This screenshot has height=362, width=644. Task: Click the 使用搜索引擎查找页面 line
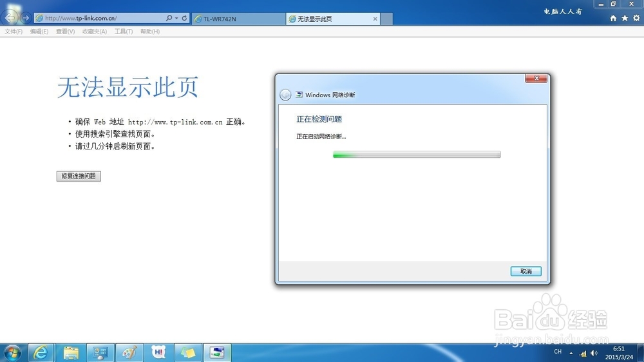point(115,134)
